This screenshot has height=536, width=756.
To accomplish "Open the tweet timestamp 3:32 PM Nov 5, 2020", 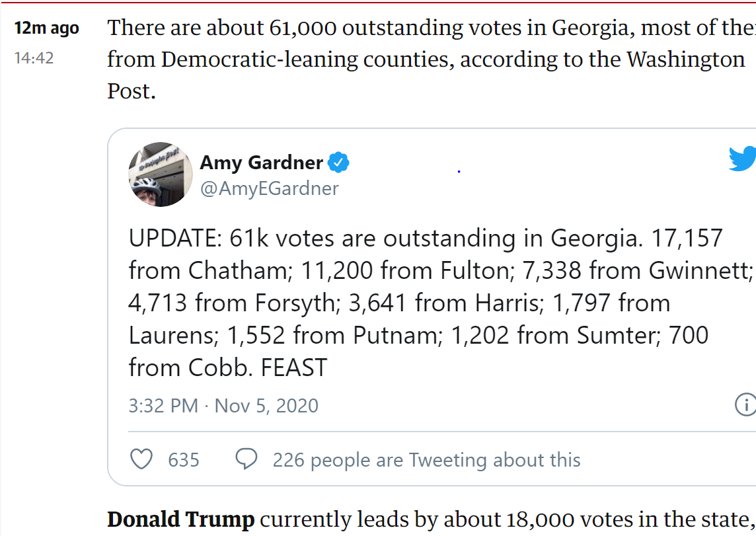I will coord(223,405).
